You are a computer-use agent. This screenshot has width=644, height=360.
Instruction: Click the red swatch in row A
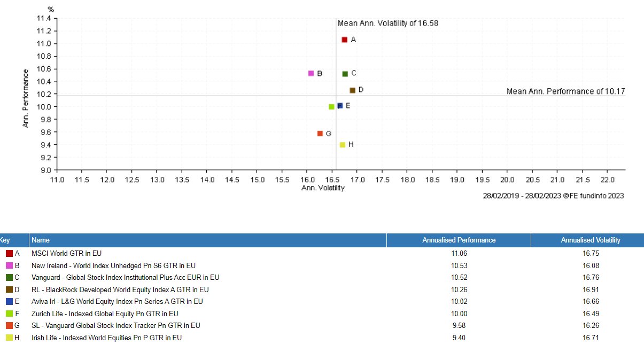tap(9, 253)
